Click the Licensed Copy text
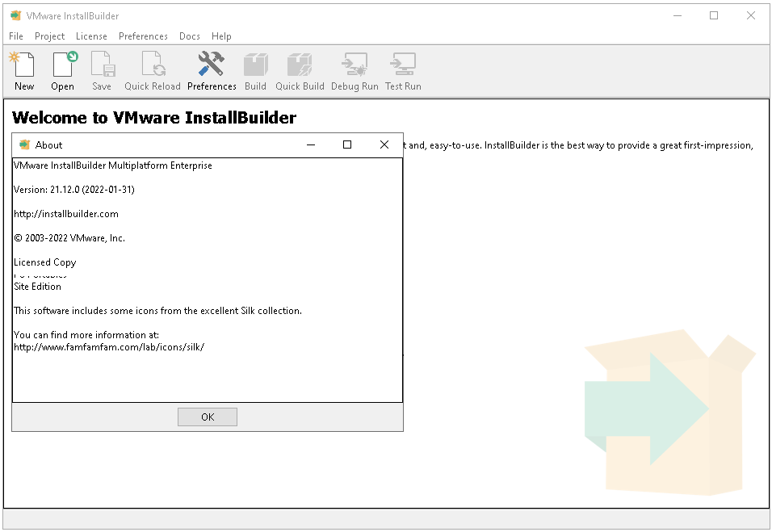Image resolution: width=772 pixels, height=532 pixels. (44, 262)
